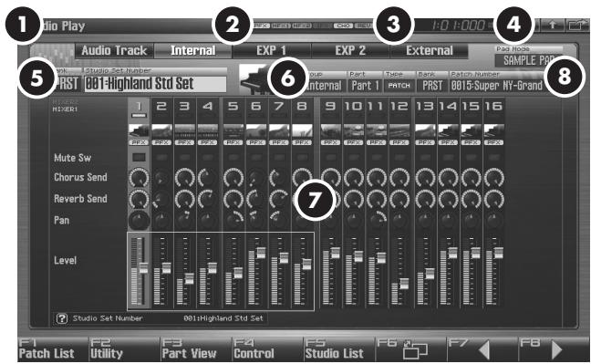Click the Level fader of part 12
This screenshot has height=364, width=591.
pyautogui.click(x=404, y=284)
